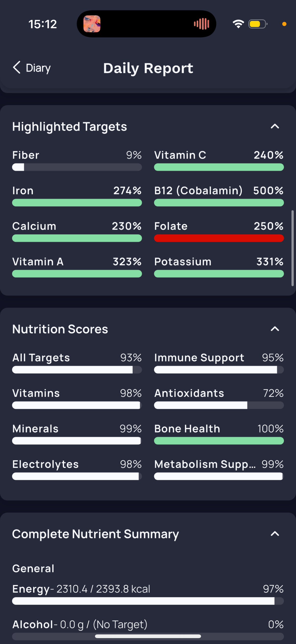Open the Antioxidants nutrition score
Screen dimensions: 296x644
(x=219, y=398)
